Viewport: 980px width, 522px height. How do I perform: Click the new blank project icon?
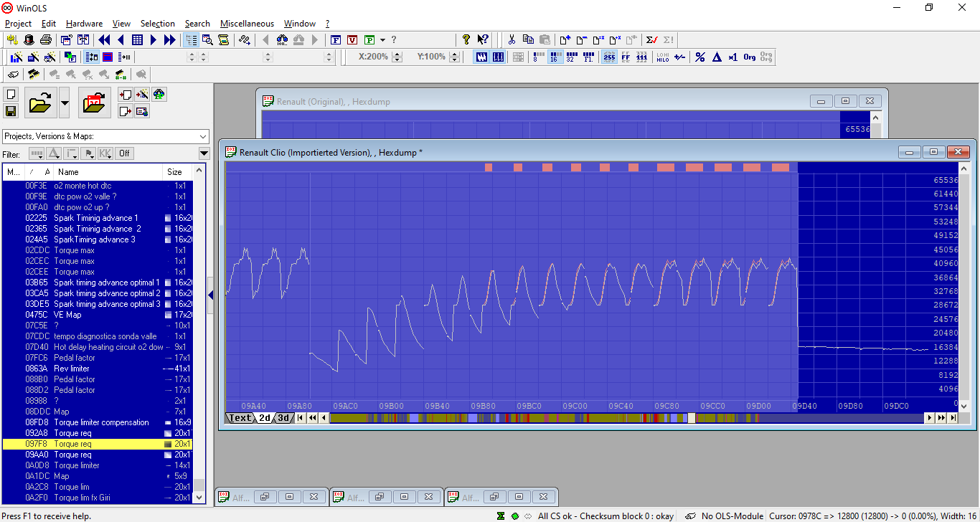(11, 95)
